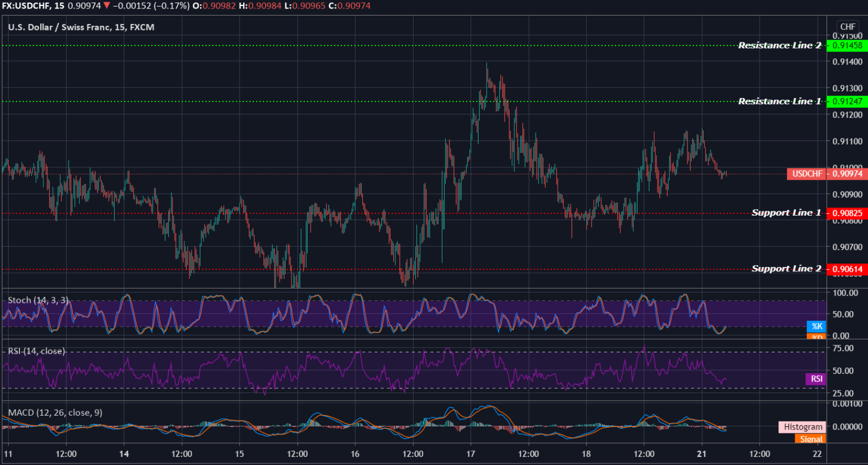Click 75.00 on the RSI scale

843,348
